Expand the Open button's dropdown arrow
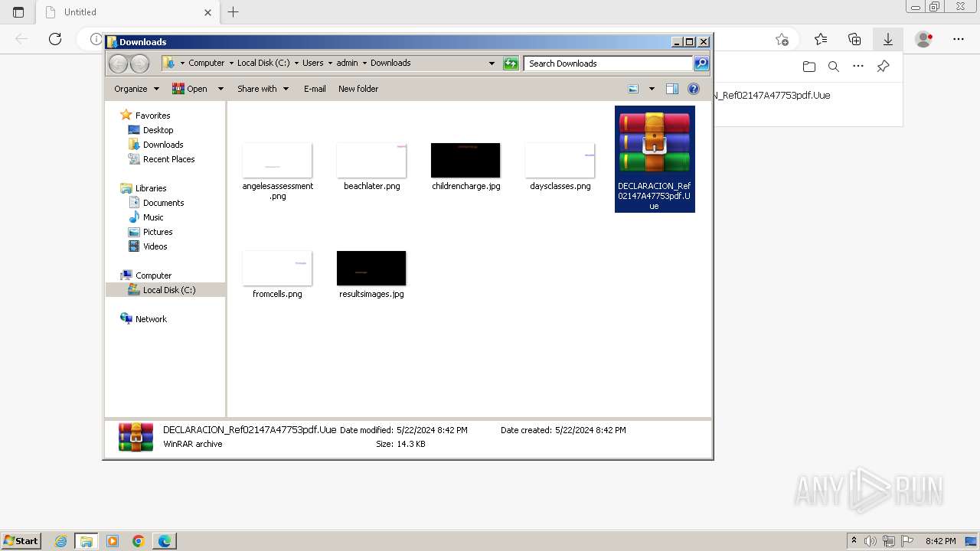Viewport: 980px width, 551px height. [x=220, y=89]
